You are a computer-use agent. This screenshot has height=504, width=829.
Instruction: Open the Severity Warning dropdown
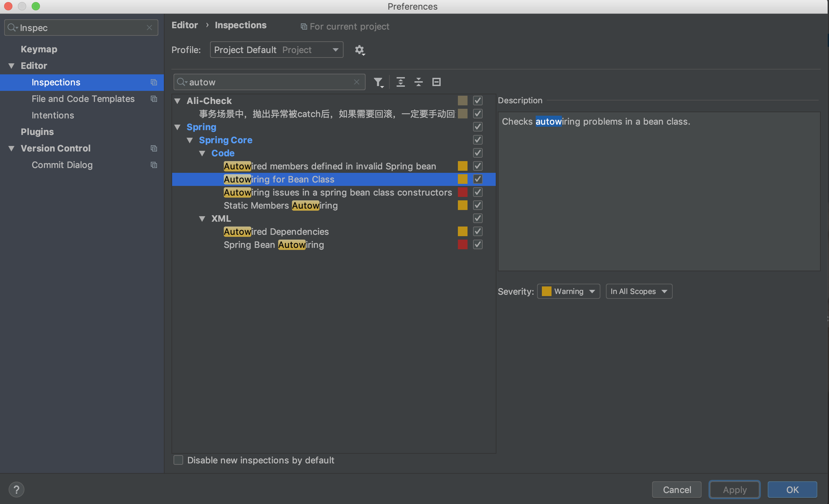pos(568,291)
